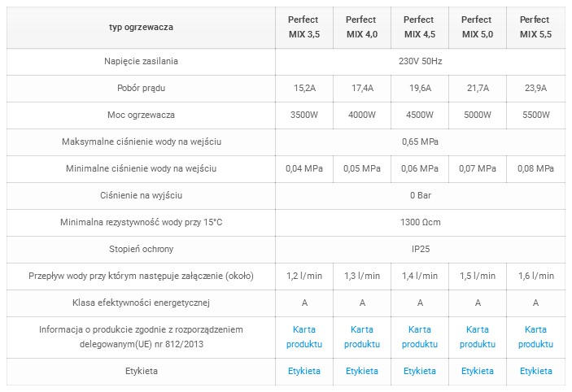This screenshot has width=572, height=392.
Task: Click Etykieta link for Perfect MIX 5,0
Action: pyautogui.click(x=477, y=371)
